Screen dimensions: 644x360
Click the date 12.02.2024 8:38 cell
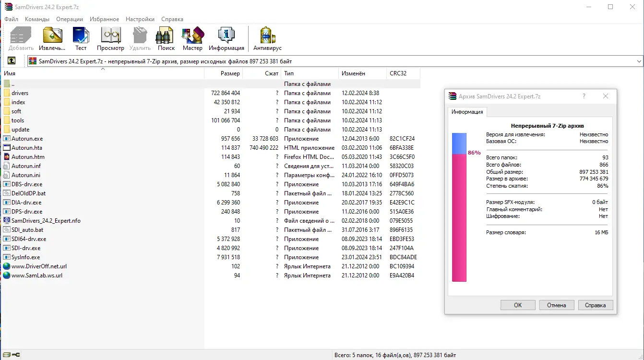point(360,93)
